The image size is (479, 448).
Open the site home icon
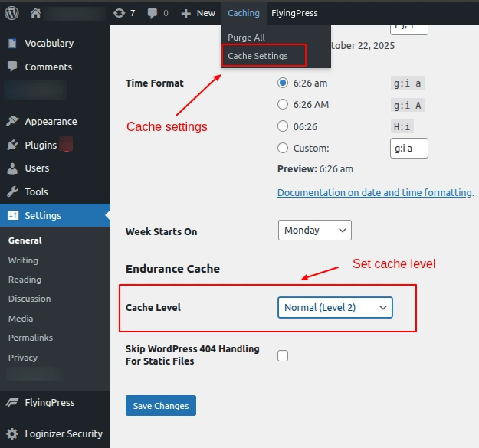click(x=35, y=13)
